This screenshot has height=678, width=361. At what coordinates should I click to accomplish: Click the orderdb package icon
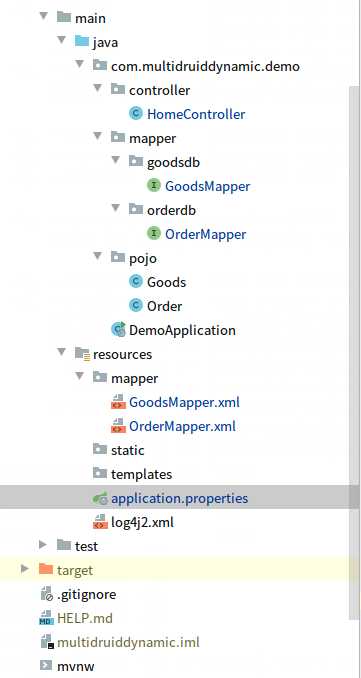(136, 209)
